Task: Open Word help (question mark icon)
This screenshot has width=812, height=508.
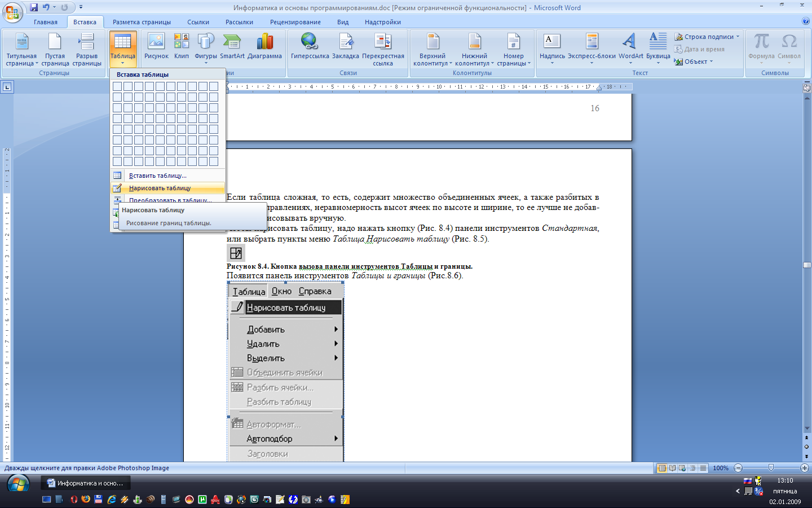Action: click(805, 21)
